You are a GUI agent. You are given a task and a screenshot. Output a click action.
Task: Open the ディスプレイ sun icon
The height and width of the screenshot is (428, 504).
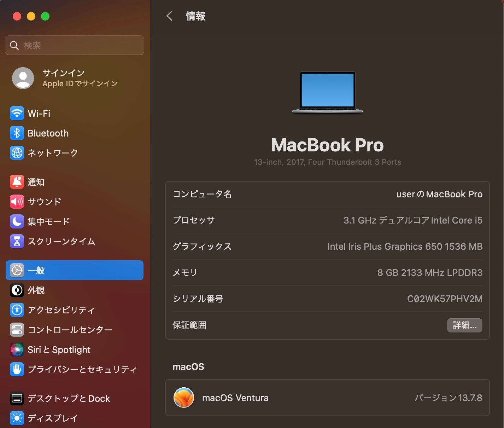17,418
